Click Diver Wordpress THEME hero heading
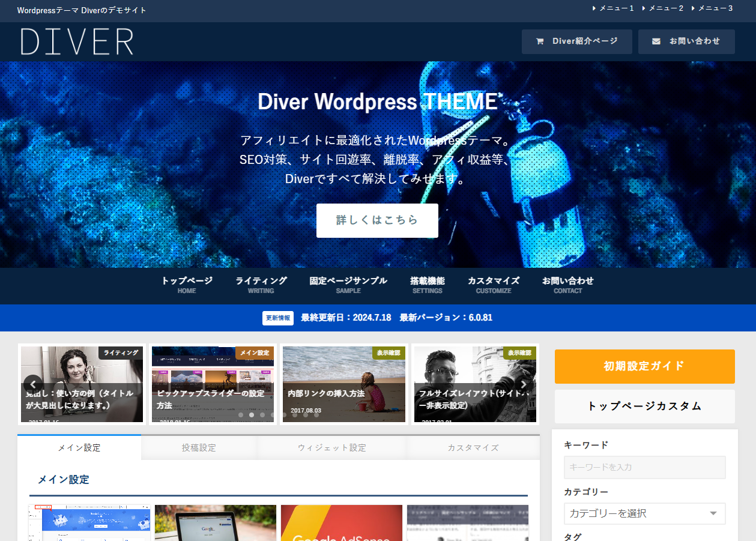The image size is (756, 541). pyautogui.click(x=378, y=101)
